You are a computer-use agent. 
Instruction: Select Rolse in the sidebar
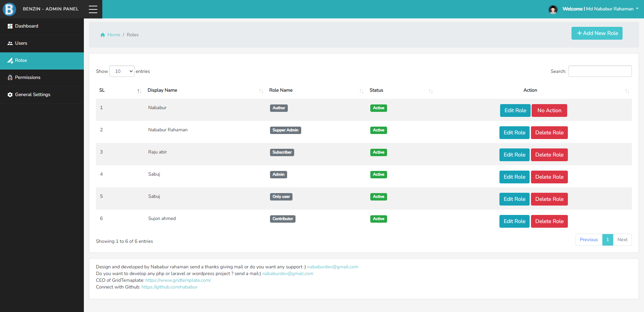coord(42,61)
